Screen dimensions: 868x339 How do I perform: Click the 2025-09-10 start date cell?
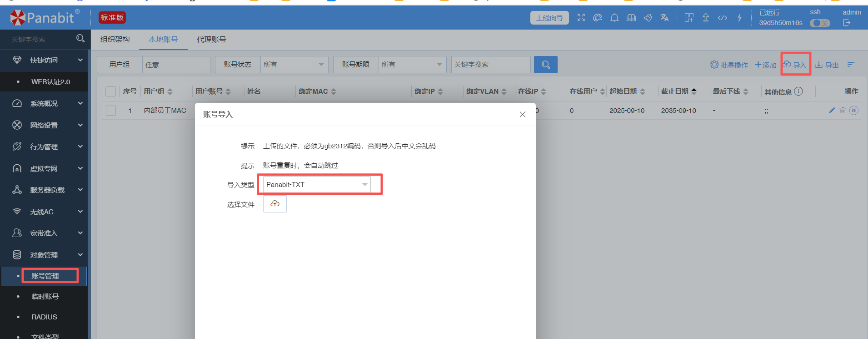coord(627,111)
